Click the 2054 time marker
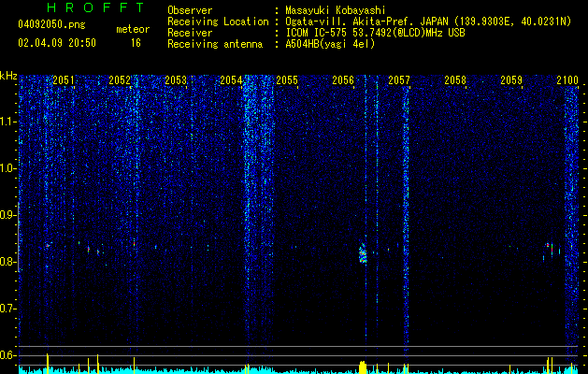588x374 pixels. pyautogui.click(x=231, y=80)
